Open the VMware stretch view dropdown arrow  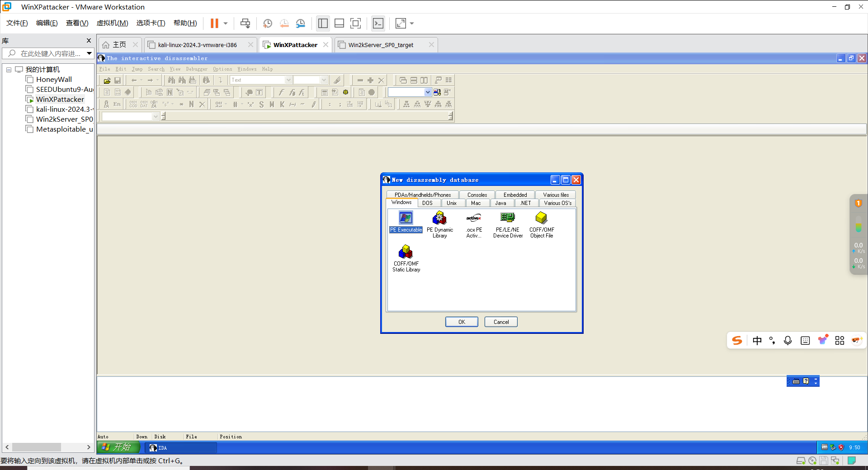point(412,24)
